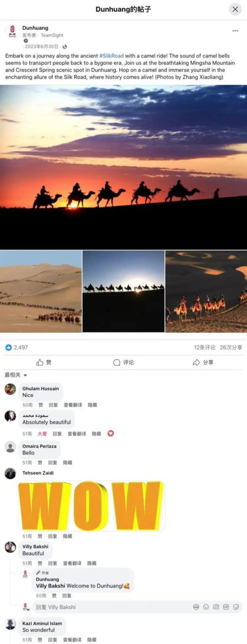Expand the 最相关 comment sorting dropdown
Image resolution: width=247 pixels, height=644 pixels.
click(16, 375)
